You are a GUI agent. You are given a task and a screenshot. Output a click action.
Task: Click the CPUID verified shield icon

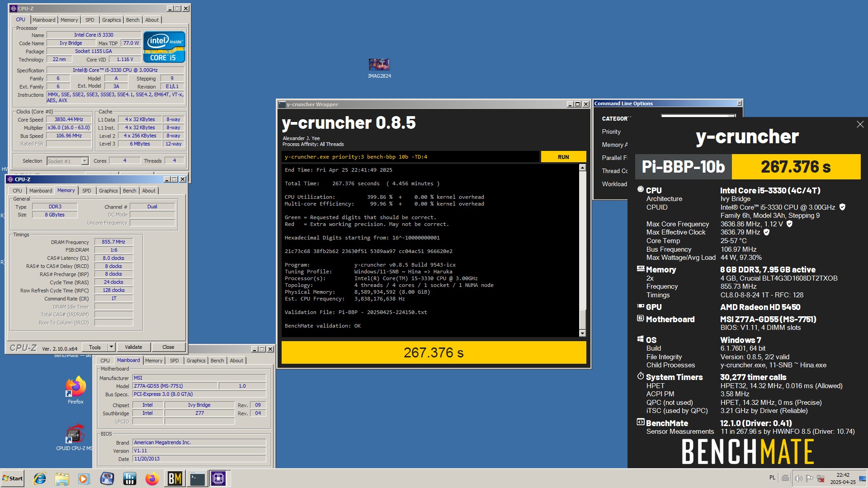(842, 207)
